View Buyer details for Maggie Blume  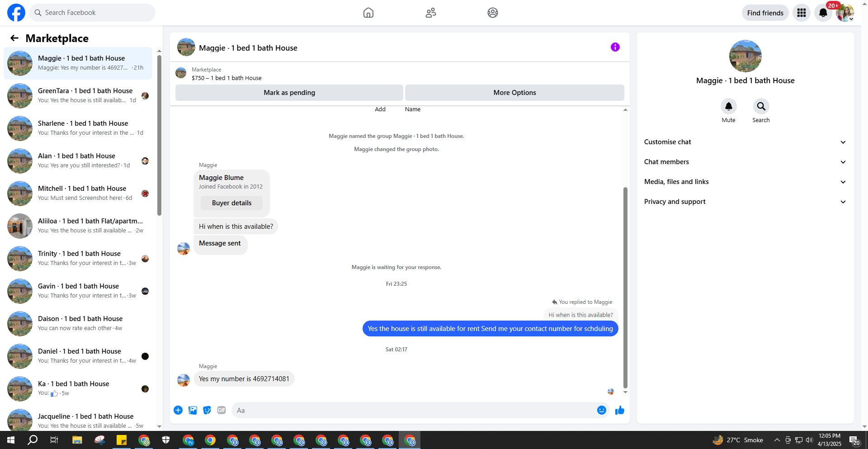[x=231, y=203]
